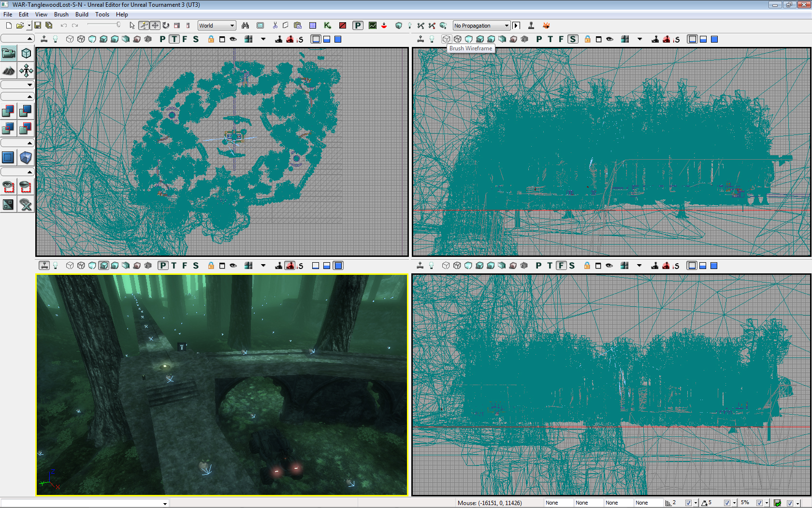Click CSG Add brush icon
This screenshot has width=812, height=508.
click(x=8, y=111)
